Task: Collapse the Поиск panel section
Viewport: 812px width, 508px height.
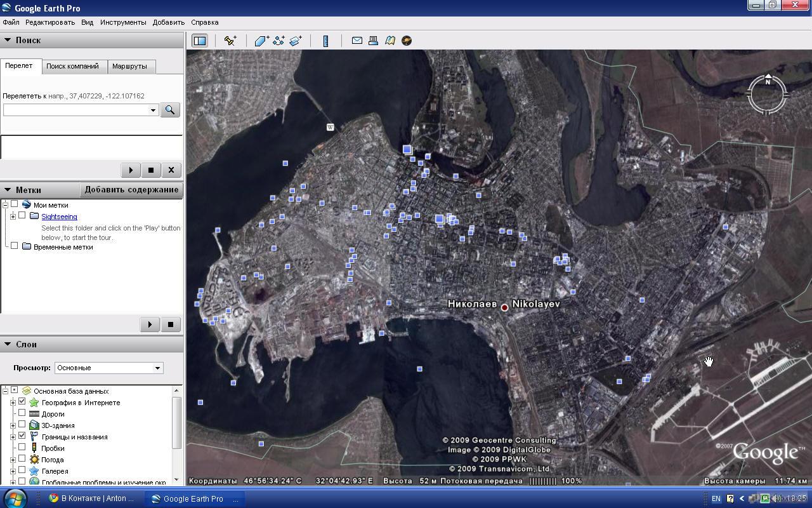Action: pyautogui.click(x=8, y=40)
